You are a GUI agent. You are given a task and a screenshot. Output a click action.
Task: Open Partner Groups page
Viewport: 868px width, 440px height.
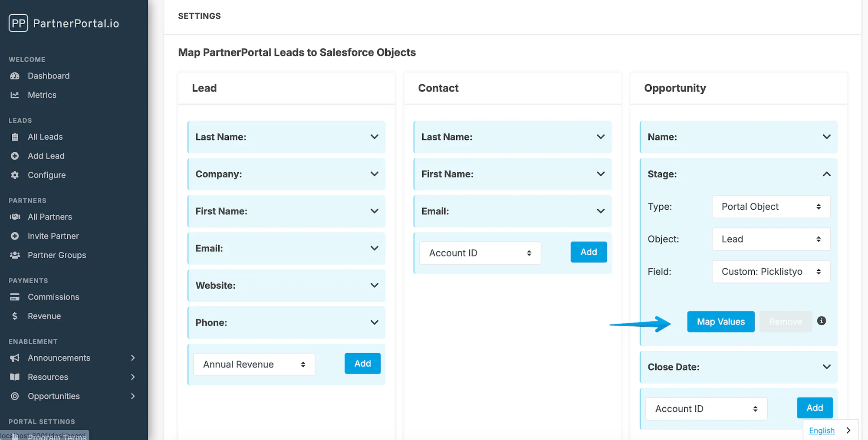(57, 255)
